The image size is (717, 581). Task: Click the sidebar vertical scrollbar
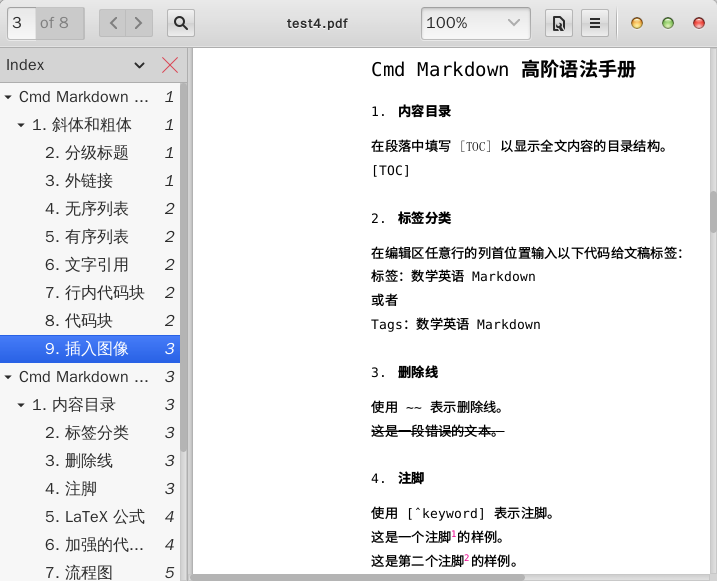pyautogui.click(x=183, y=268)
